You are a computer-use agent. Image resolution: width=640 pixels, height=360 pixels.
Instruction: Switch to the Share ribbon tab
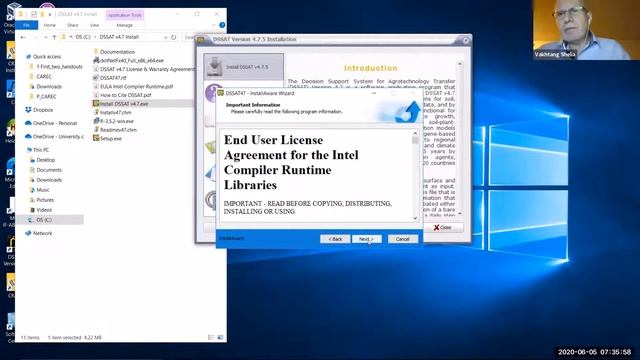click(x=73, y=25)
